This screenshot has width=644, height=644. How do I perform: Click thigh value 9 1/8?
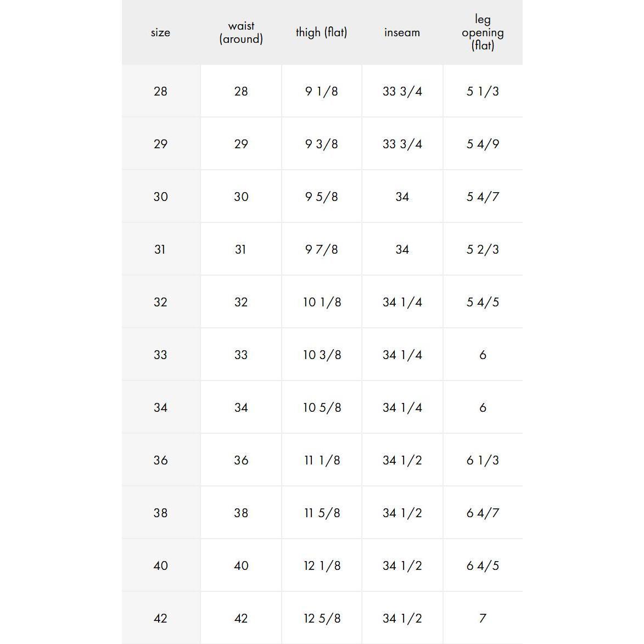click(321, 91)
